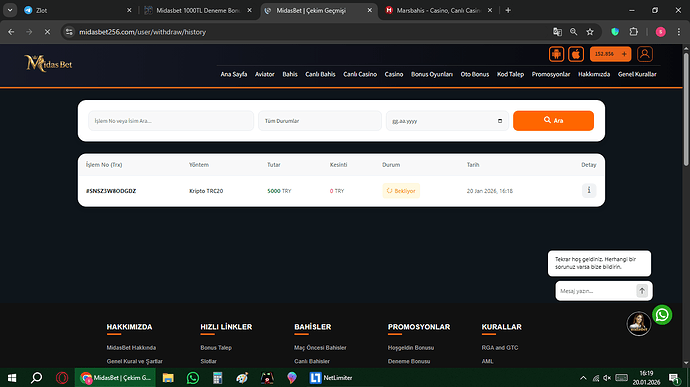The height and width of the screenshot is (387, 690).
Task: Open the Android app download icon
Action: click(556, 54)
